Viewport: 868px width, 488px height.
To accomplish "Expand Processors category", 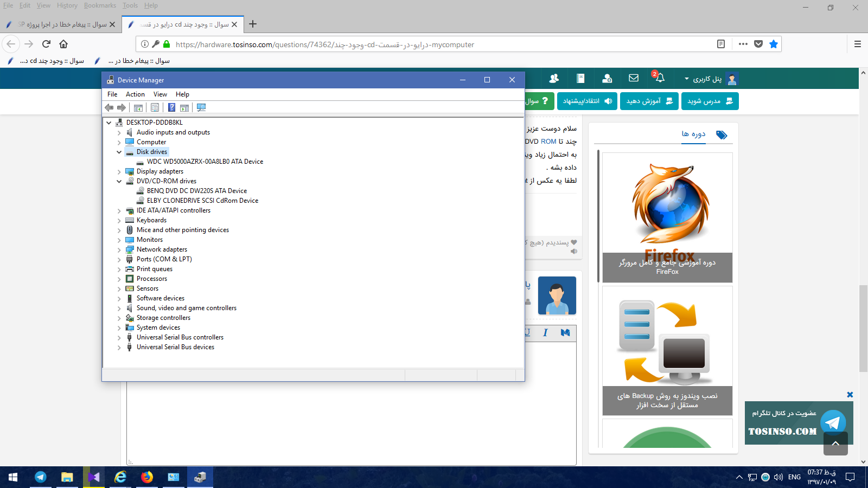I will point(119,279).
